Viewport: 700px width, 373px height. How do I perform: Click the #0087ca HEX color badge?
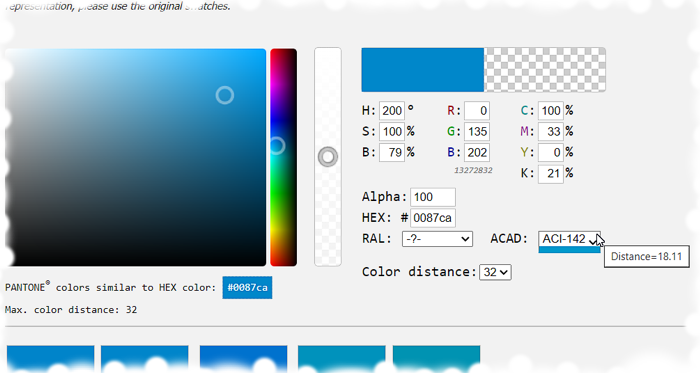(x=247, y=288)
